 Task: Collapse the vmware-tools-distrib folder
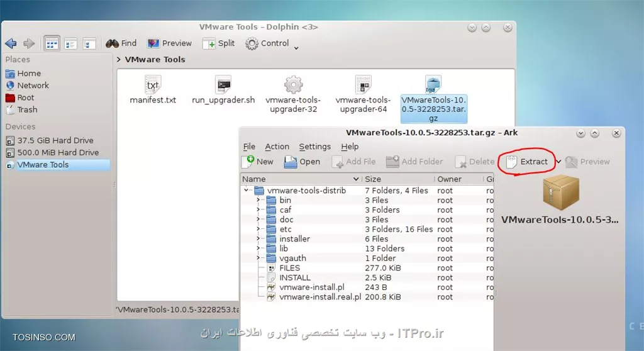(246, 191)
